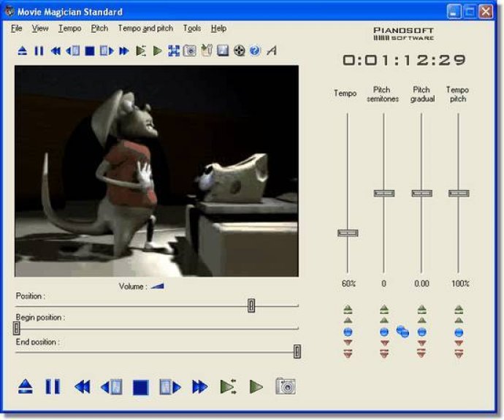Click the large loop-play button at the bottom
This screenshot has height=420, width=504.
click(x=228, y=386)
